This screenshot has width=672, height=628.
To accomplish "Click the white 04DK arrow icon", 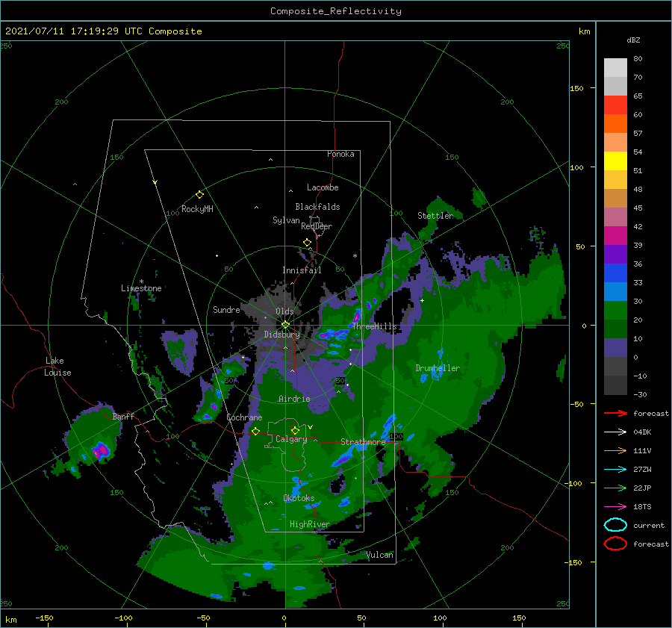I will pyautogui.click(x=615, y=432).
